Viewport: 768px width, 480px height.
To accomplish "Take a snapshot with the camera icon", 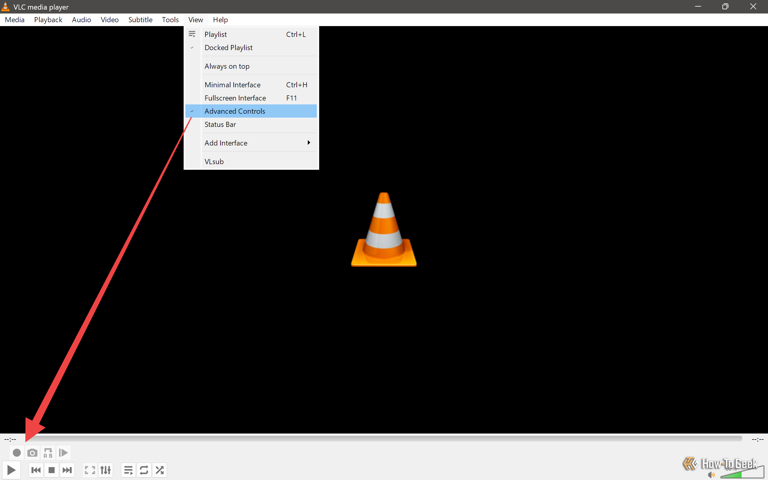I will coord(32,453).
